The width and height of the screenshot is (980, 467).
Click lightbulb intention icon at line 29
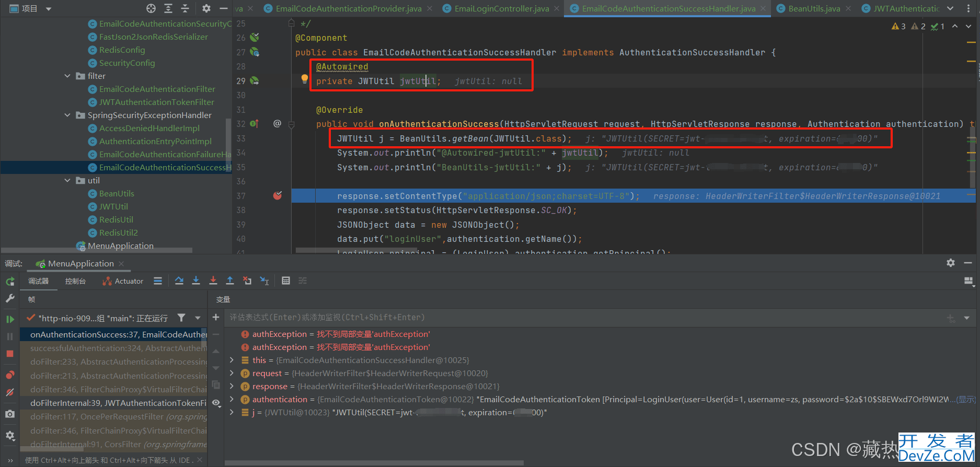(305, 79)
